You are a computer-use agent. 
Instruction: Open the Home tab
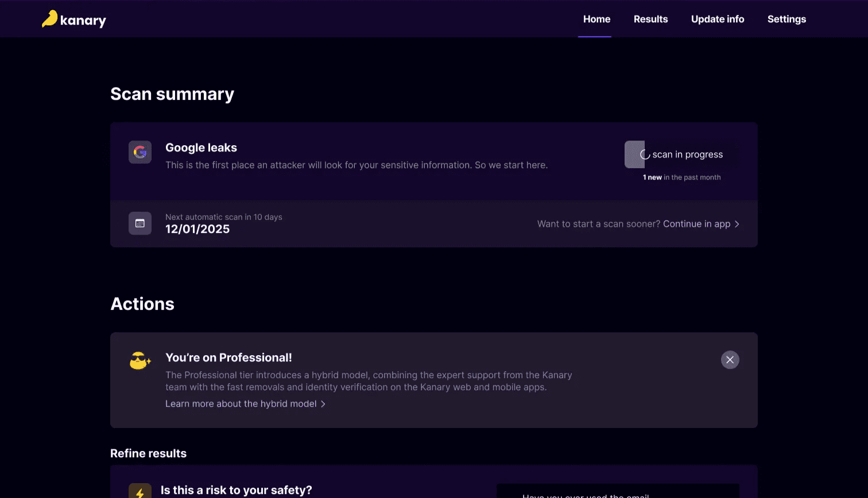(596, 19)
